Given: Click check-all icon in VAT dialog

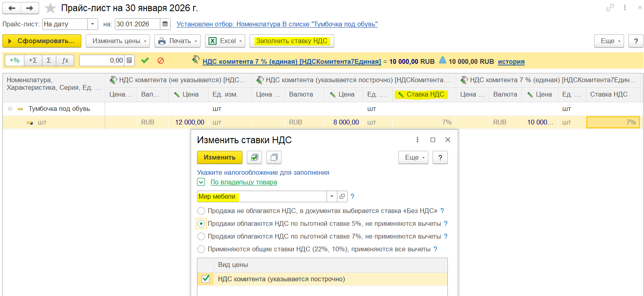Looking at the screenshot, I should tap(254, 158).
